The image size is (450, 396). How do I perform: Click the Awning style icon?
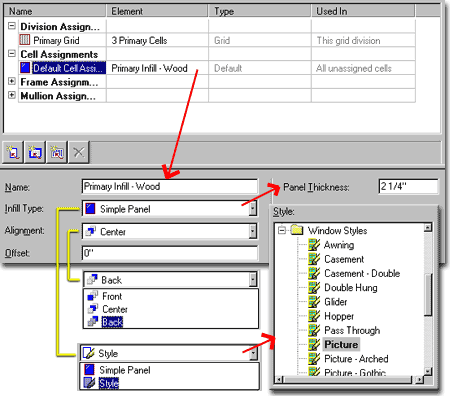point(314,245)
